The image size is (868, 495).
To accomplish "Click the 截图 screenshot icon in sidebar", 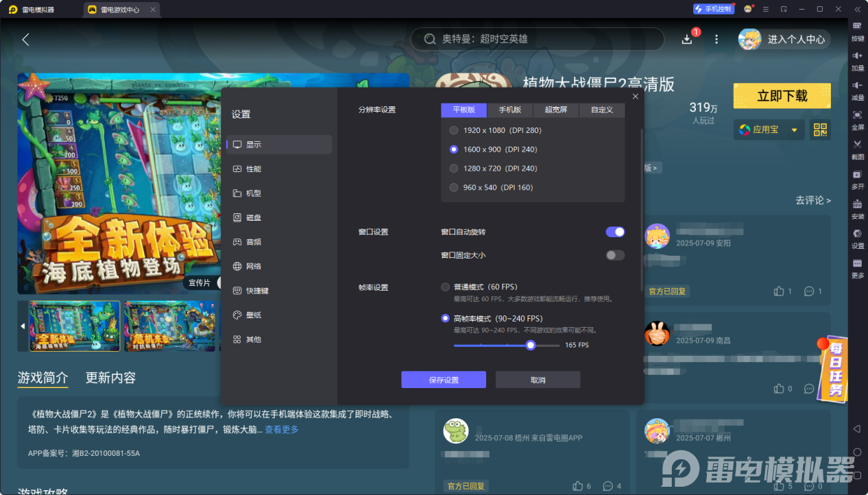I will coord(857,146).
